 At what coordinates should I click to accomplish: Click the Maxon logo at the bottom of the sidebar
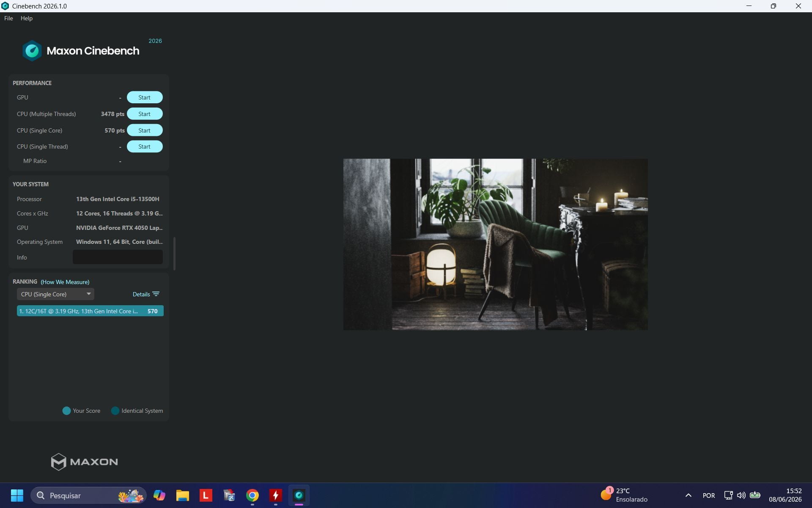pyautogui.click(x=84, y=462)
